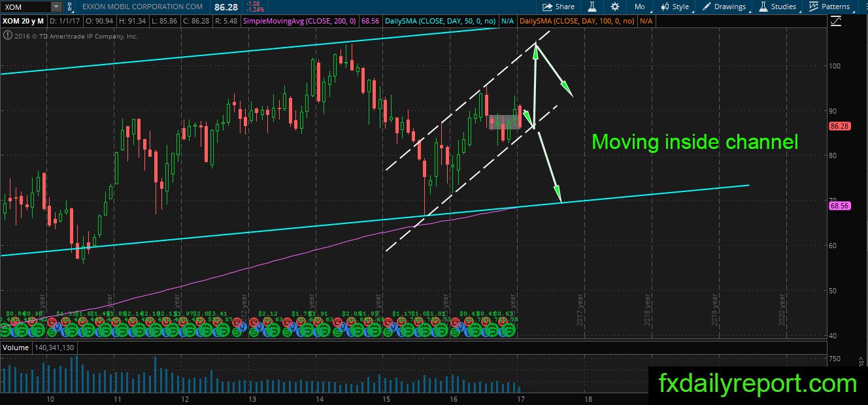Open the Drawings menu
Viewport: 868px width, 405px height.
[724, 7]
